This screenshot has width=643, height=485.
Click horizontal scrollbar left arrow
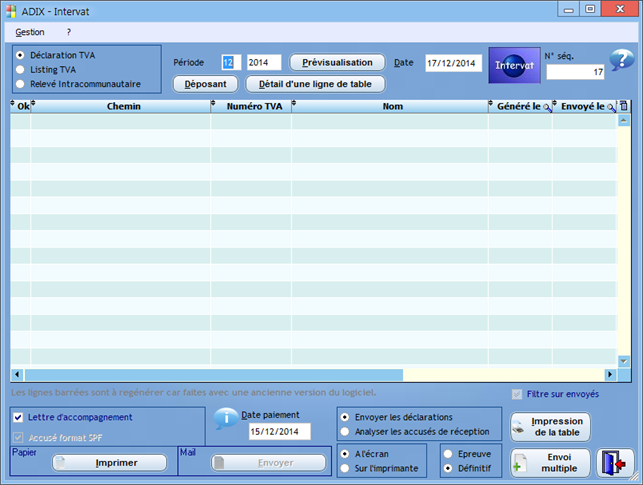(x=17, y=374)
